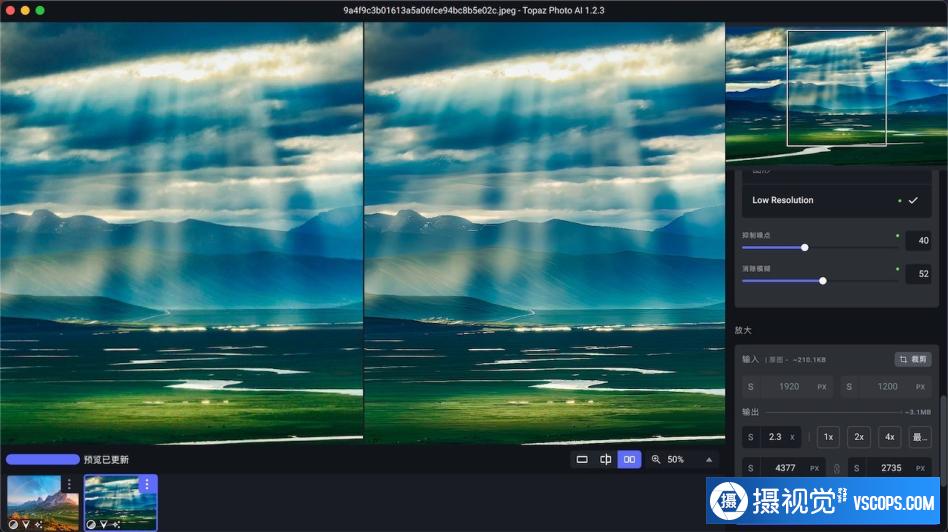This screenshot has height=532, width=948.
Task: Click the noise suppression slider handle
Action: [x=805, y=247]
